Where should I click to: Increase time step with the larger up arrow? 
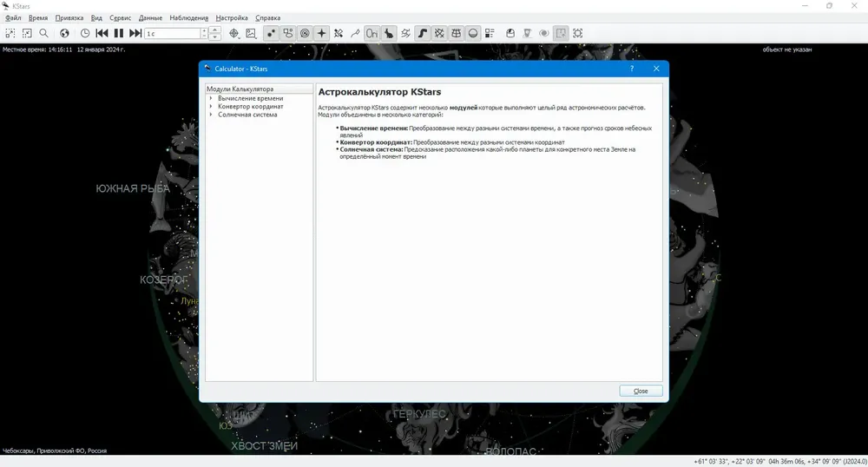pyautogui.click(x=215, y=30)
